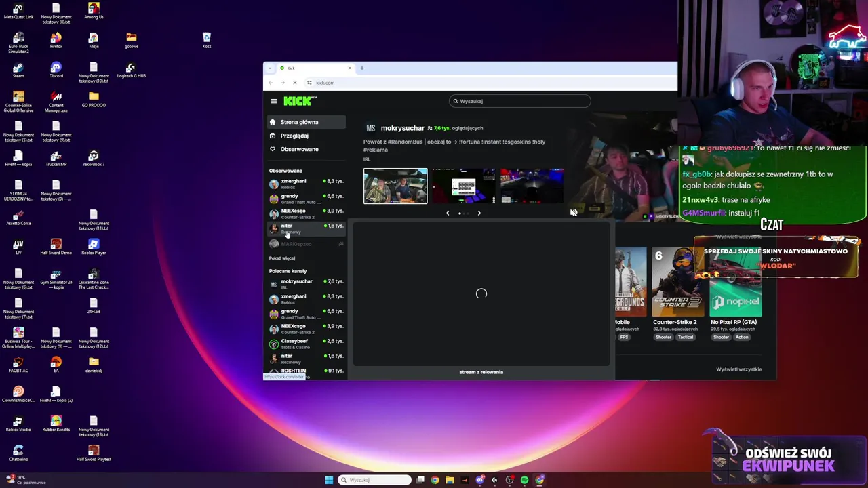The width and height of the screenshot is (868, 488).
Task: Select Chatterino desktop icon
Action: [18, 452]
